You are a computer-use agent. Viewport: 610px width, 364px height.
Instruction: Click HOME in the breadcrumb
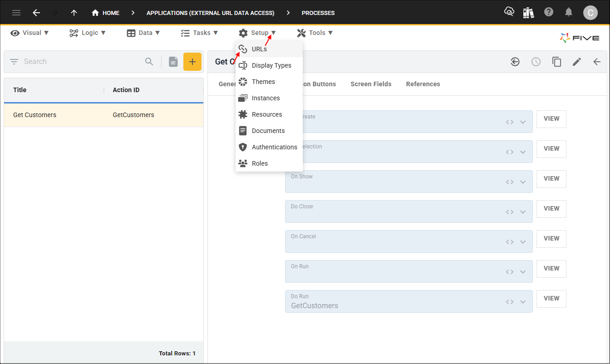106,13
